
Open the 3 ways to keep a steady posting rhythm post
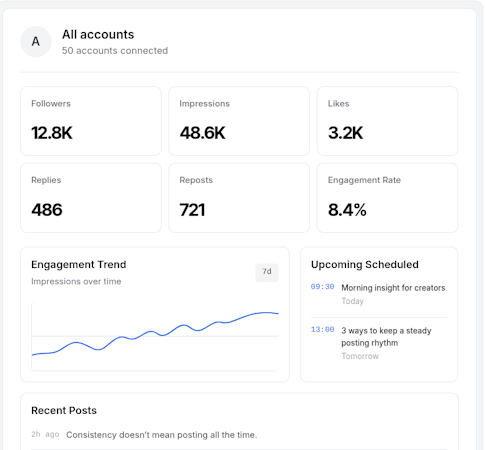click(386, 337)
